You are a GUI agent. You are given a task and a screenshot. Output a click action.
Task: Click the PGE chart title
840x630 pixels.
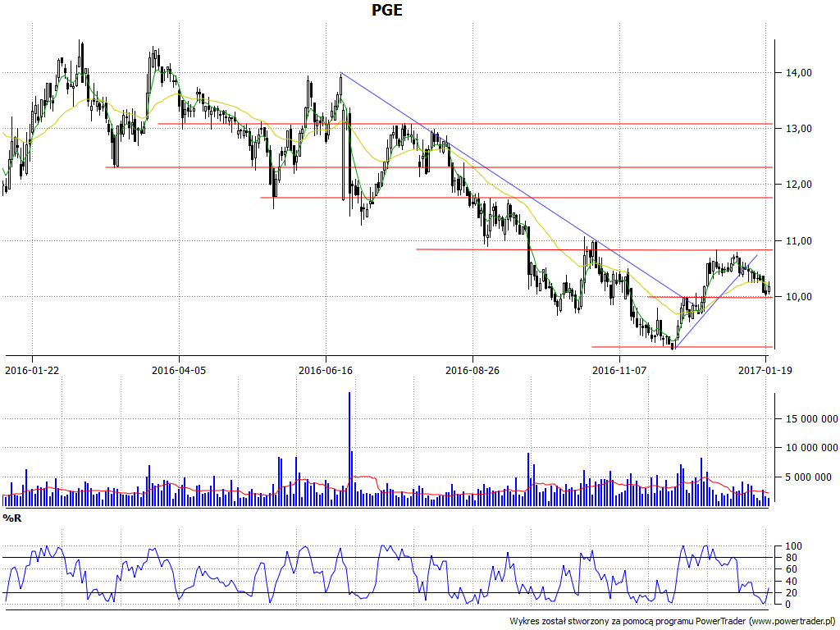click(387, 10)
